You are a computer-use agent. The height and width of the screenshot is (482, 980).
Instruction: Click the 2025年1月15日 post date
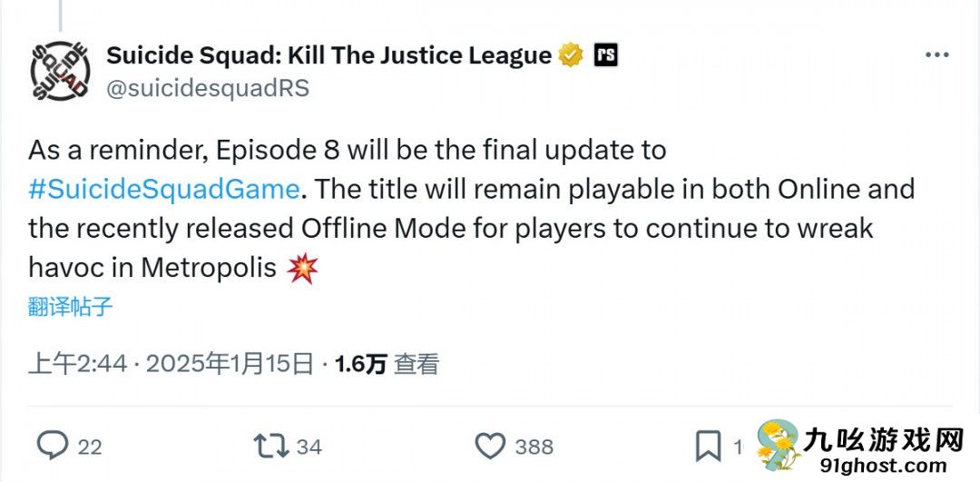point(229,364)
